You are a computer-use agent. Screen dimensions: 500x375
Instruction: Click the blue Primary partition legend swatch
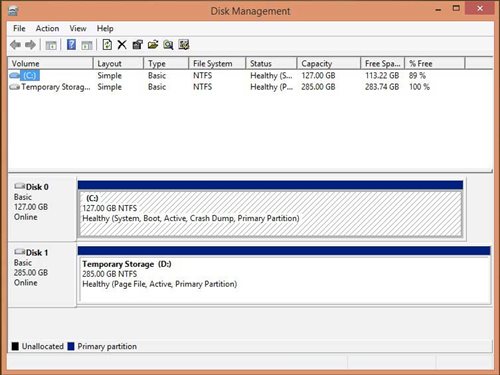pyautogui.click(x=71, y=346)
